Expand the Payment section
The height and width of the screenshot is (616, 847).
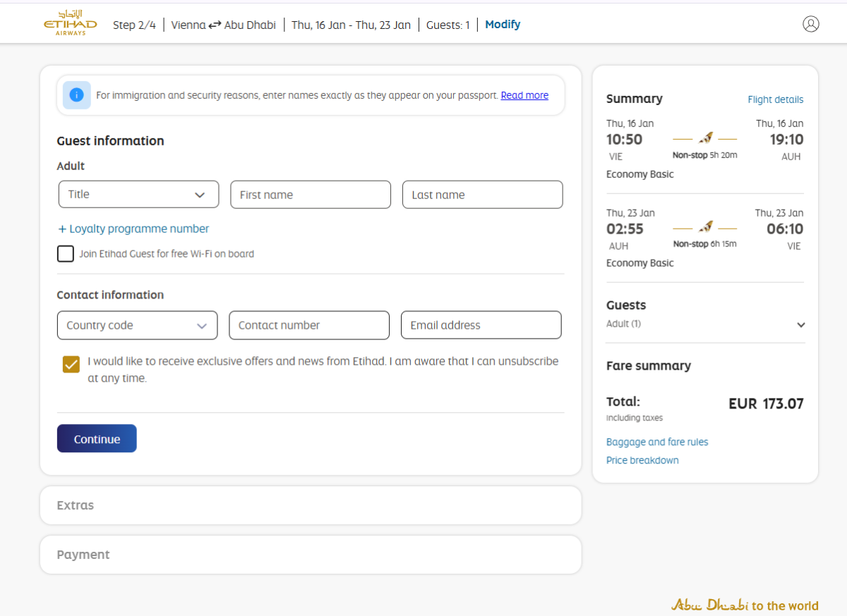pos(311,555)
